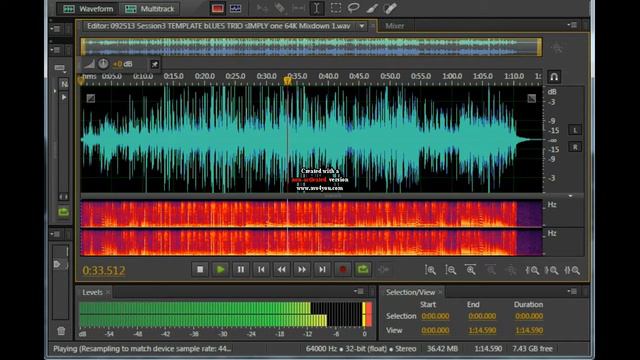Click the fade-in handle on the waveform
The height and width of the screenshot is (360, 640).
(x=91, y=98)
